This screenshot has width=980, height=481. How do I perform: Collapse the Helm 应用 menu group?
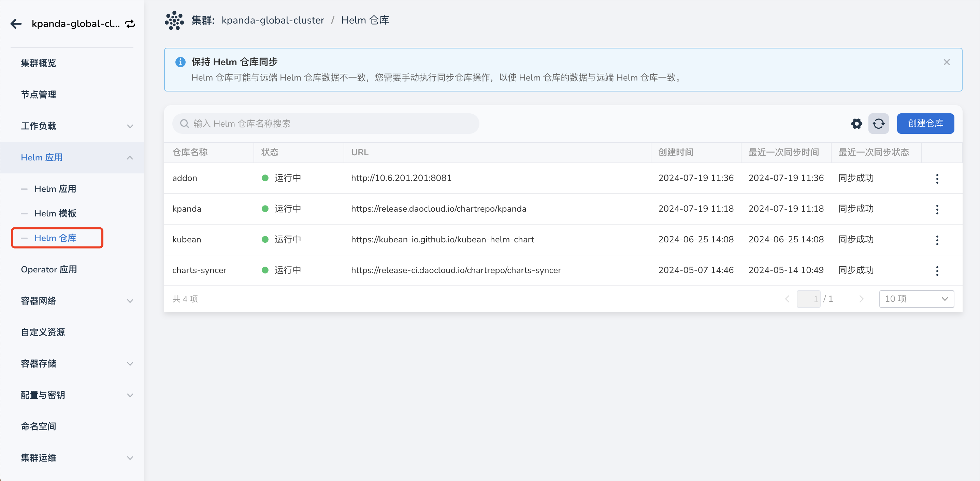click(72, 157)
